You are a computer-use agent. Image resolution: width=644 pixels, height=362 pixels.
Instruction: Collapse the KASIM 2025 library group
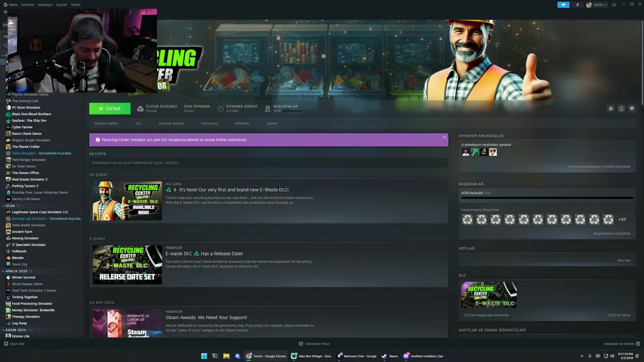tap(4, 330)
